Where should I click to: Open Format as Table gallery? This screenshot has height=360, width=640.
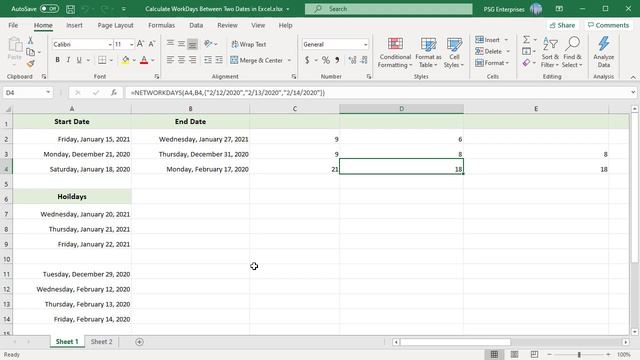[x=428, y=53]
